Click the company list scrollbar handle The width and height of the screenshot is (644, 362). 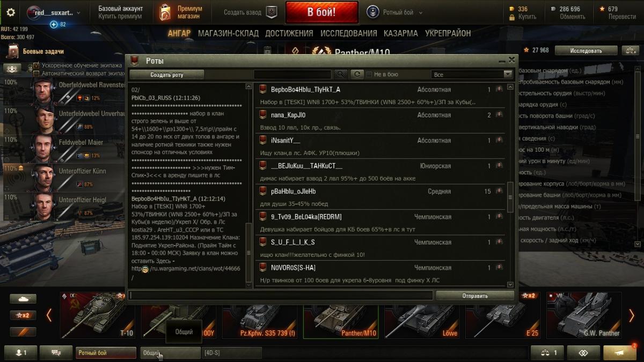510,196
